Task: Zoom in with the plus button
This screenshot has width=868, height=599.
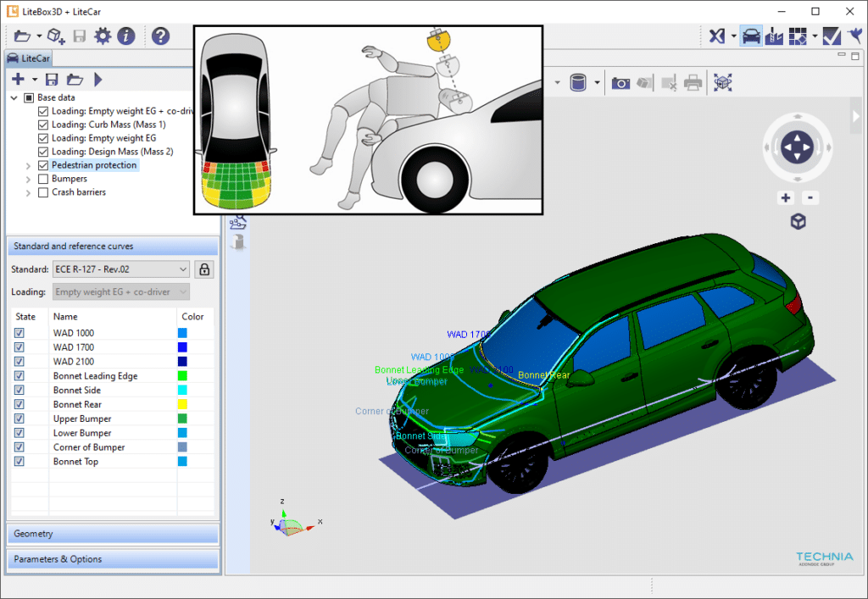Action: (x=786, y=198)
